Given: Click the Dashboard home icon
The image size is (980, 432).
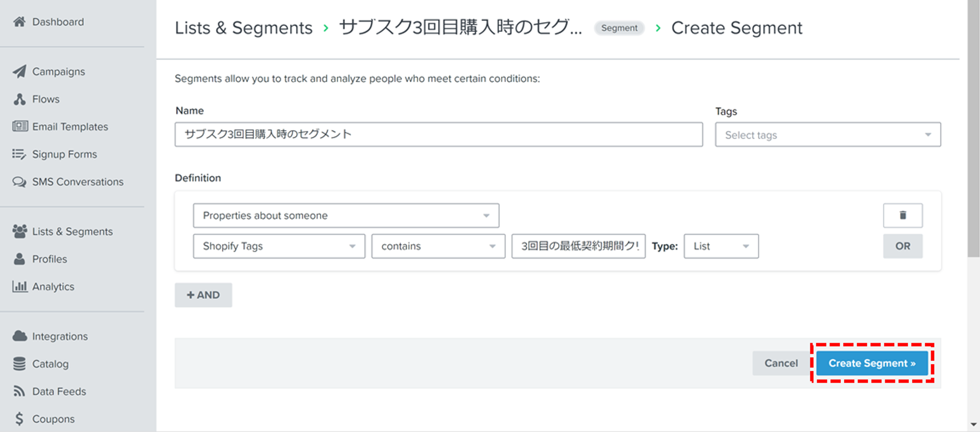Looking at the screenshot, I should (19, 22).
